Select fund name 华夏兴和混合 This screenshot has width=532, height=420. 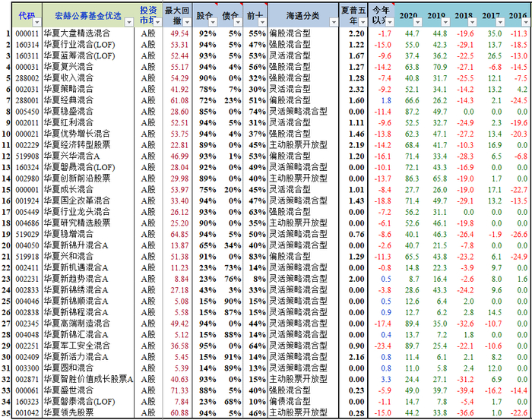click(x=68, y=257)
